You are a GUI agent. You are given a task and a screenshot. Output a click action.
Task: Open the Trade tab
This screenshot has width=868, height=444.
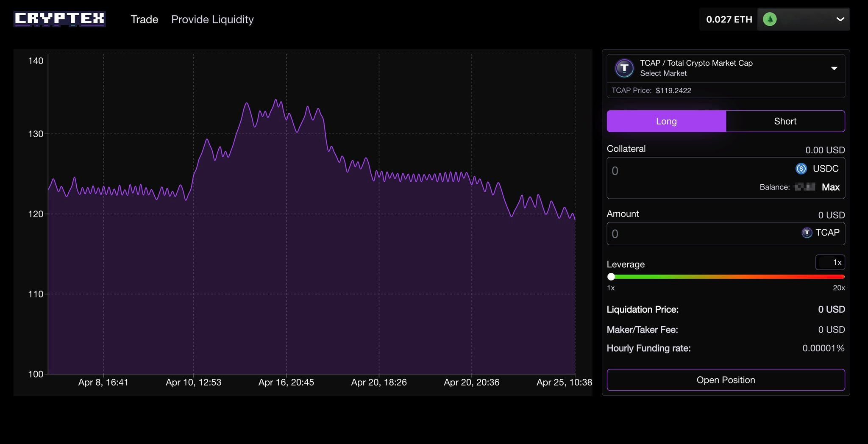click(144, 19)
